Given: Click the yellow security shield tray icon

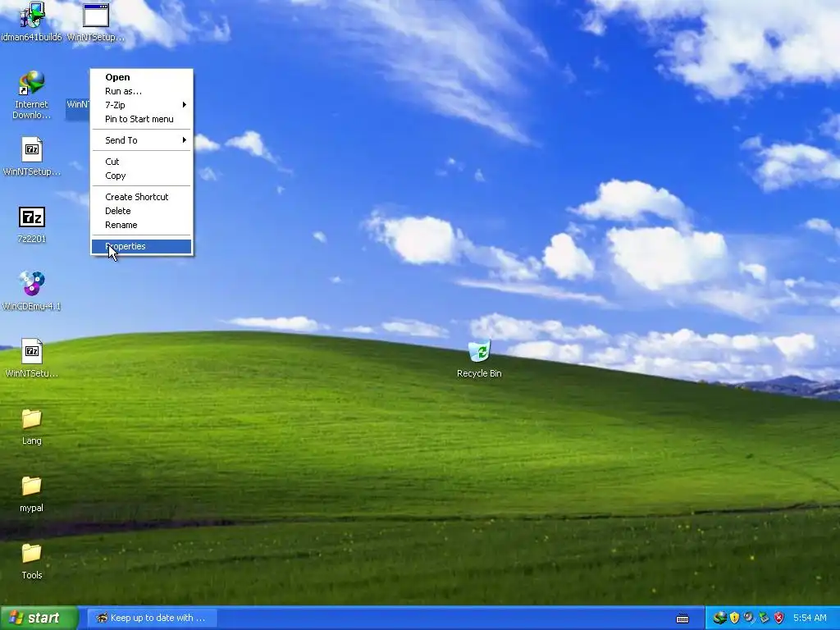Looking at the screenshot, I should [734, 618].
